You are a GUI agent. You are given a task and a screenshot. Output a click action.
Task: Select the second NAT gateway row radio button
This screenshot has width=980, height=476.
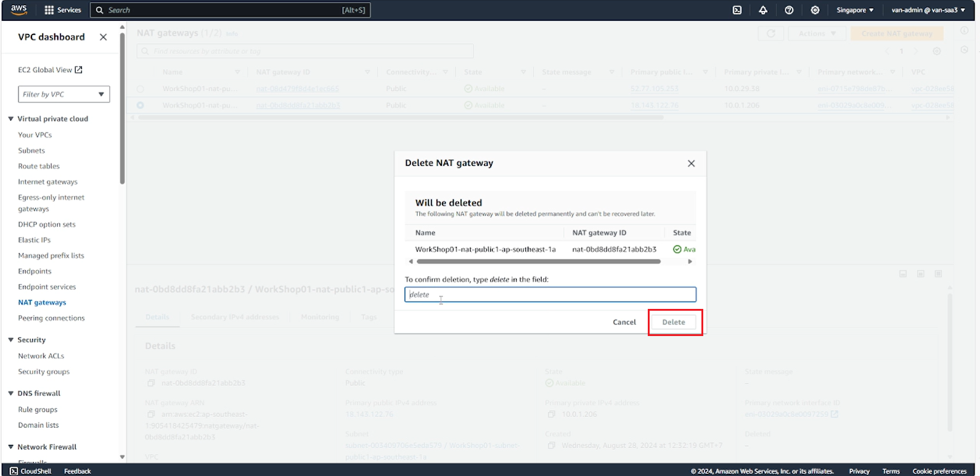click(141, 105)
